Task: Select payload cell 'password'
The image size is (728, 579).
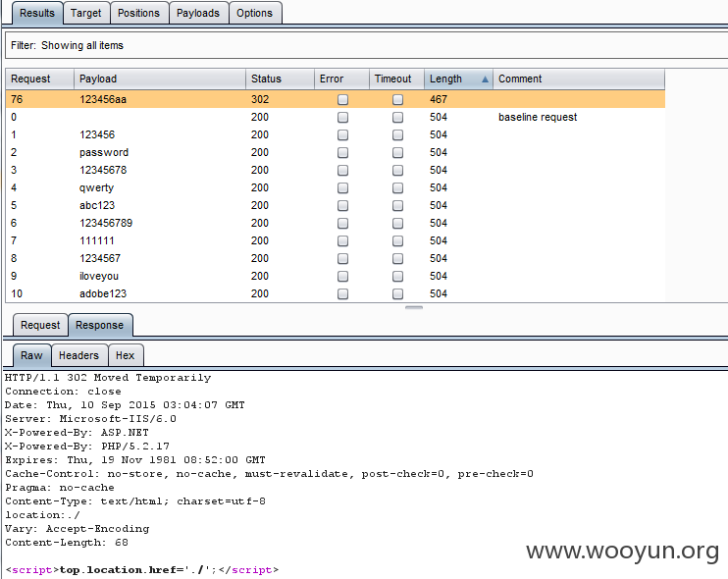Action: coord(104,152)
